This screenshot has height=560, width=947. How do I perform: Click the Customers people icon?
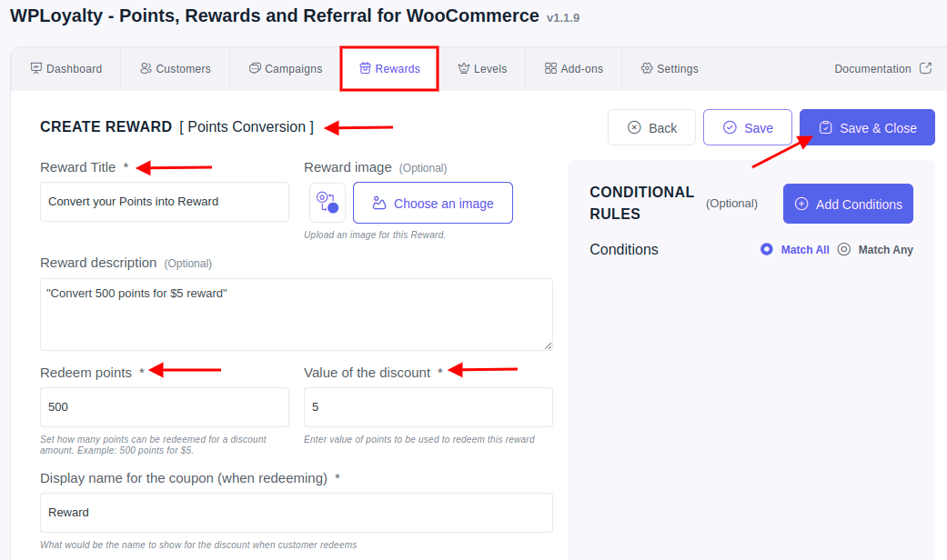coord(146,68)
